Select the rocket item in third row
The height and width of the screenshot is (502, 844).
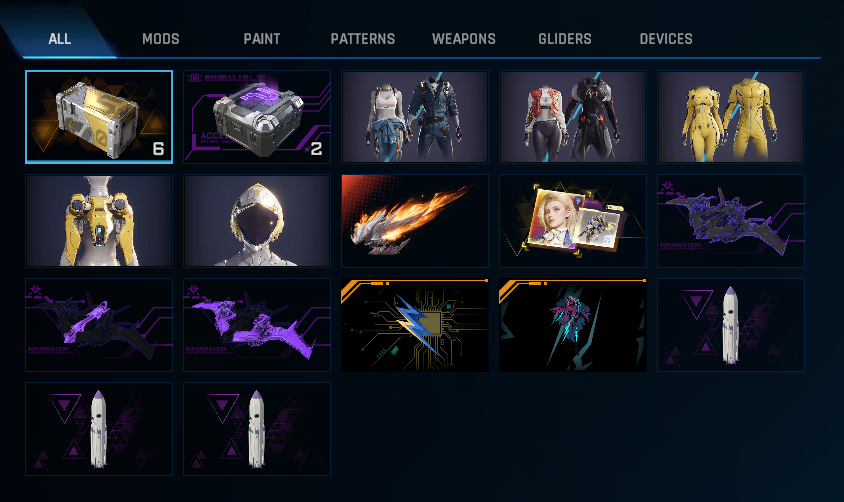coord(731,325)
